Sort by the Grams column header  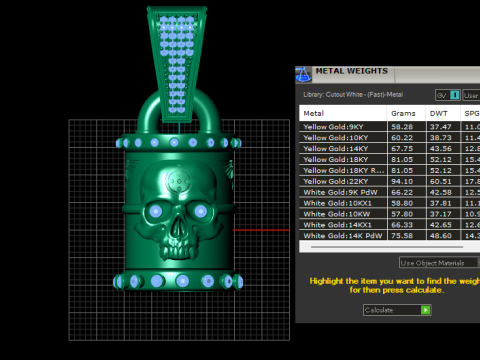pyautogui.click(x=406, y=113)
